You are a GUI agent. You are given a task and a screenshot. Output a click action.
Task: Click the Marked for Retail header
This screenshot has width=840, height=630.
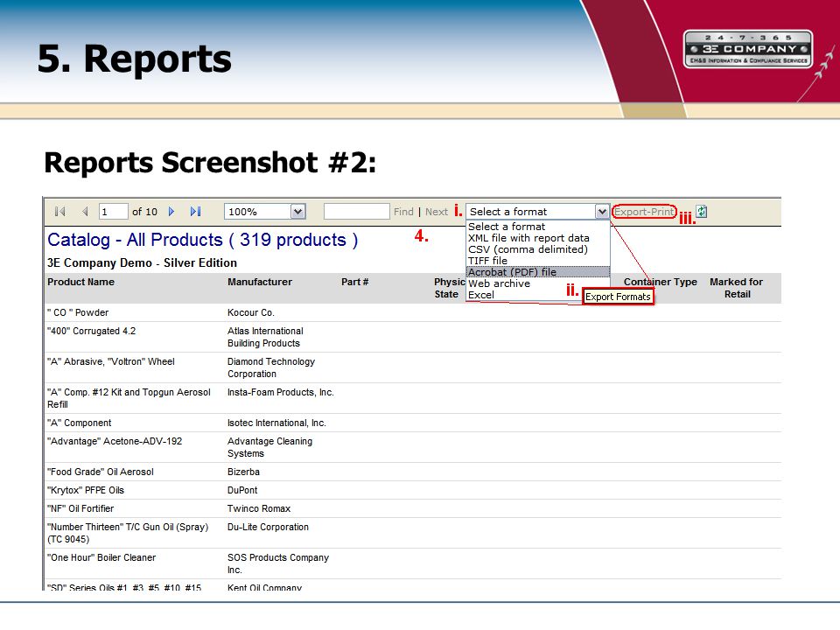tap(737, 288)
